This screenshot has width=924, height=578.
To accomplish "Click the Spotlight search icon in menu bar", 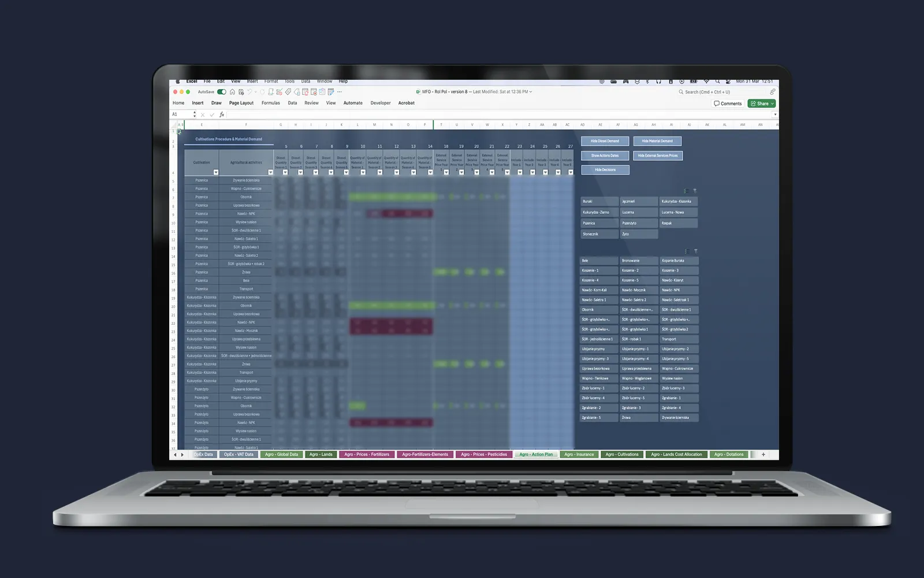I will (x=717, y=81).
